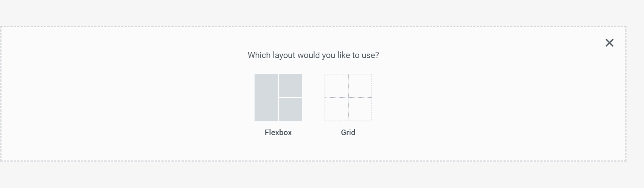Click the "Which layout would you like" heading
The image size is (644, 188).
pyautogui.click(x=313, y=55)
